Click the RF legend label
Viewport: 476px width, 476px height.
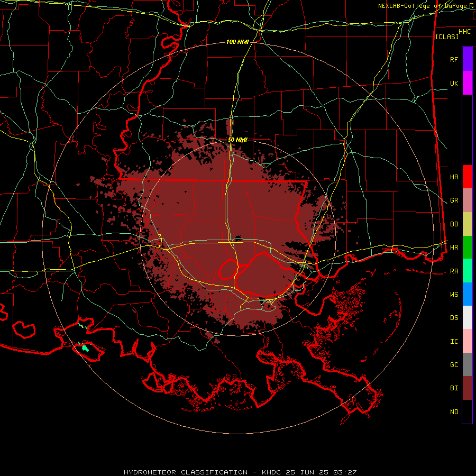454,59
